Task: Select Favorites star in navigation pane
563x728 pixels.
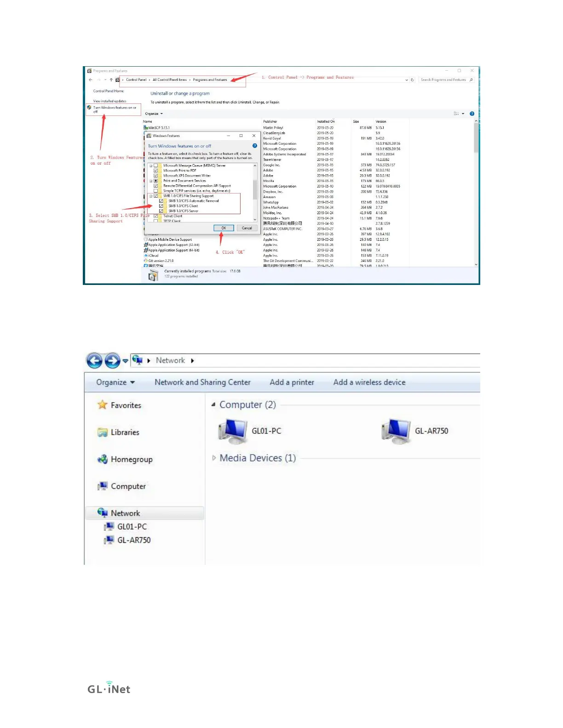Action: (x=102, y=405)
